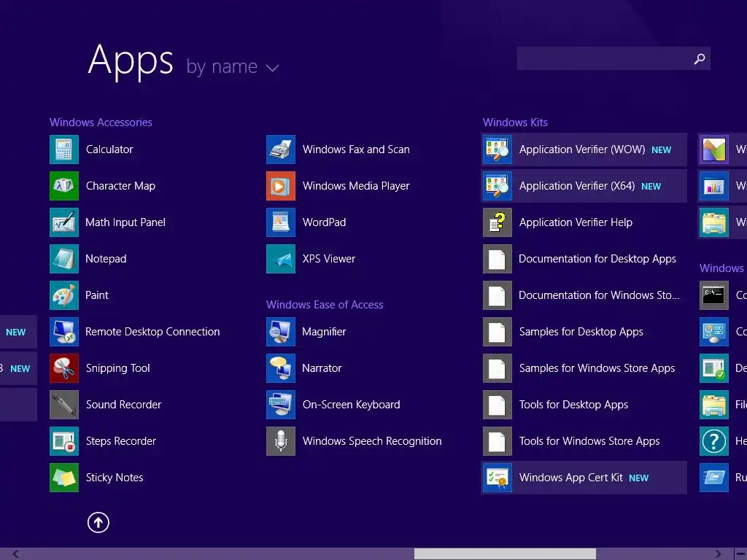Viewport: 747px width, 560px height.
Task: Select the Windows Ease of Access header
Action: coord(325,305)
